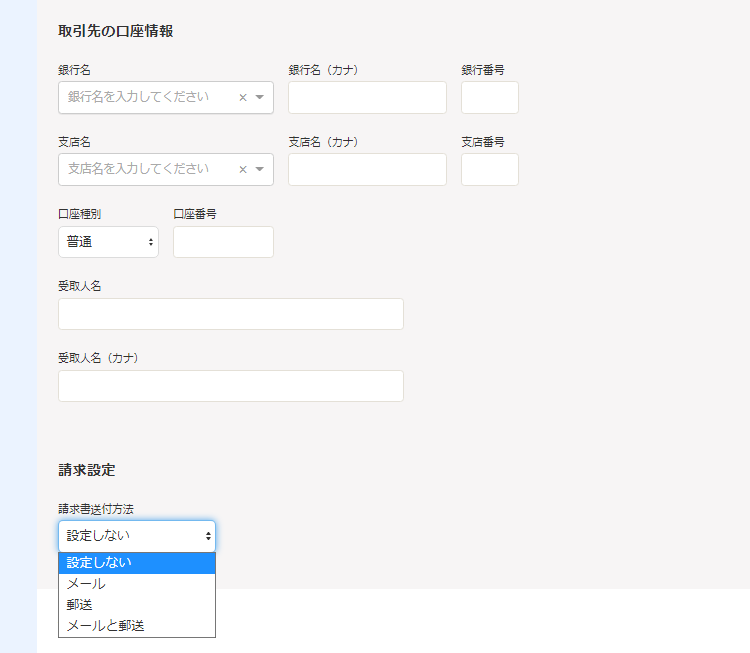Viewport: 750px width, 653px height.
Task: Click the 支店名 search input field
Action: [x=145, y=170]
